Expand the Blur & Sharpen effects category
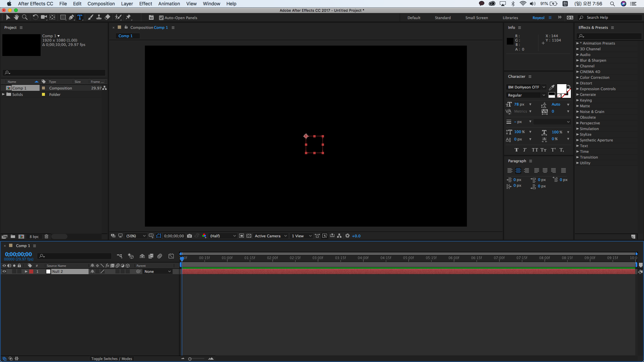The image size is (644, 362). coord(578,60)
